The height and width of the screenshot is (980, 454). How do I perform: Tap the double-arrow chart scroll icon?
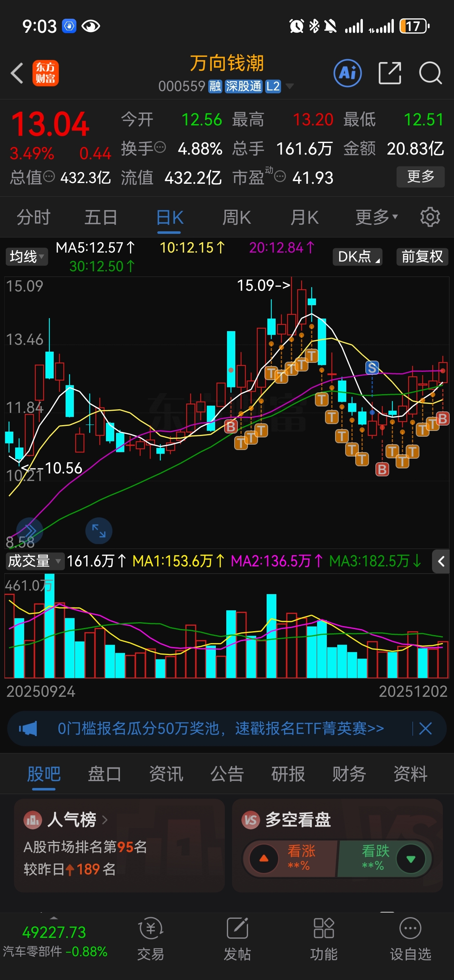pyautogui.click(x=30, y=531)
